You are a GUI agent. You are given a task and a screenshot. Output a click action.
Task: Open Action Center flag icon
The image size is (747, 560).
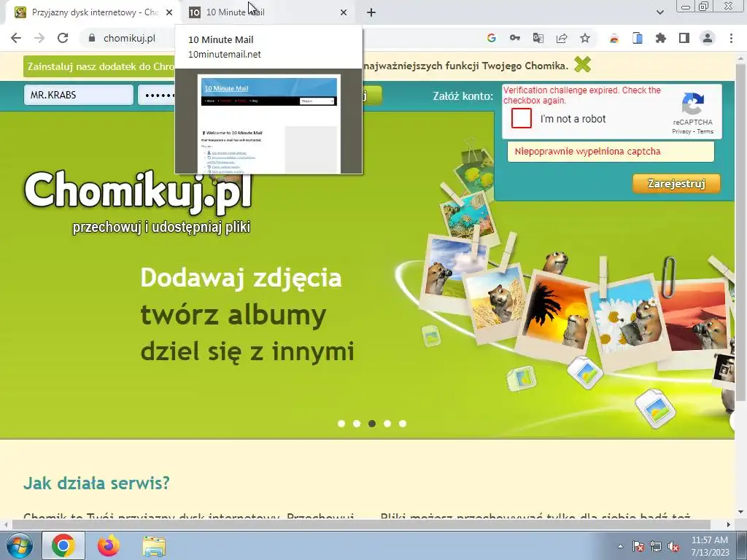pos(638,546)
